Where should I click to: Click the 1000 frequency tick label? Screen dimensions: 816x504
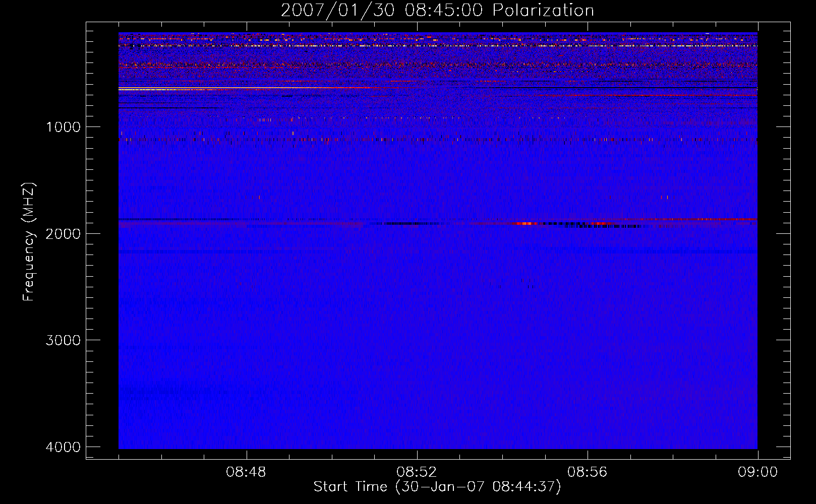click(64, 127)
